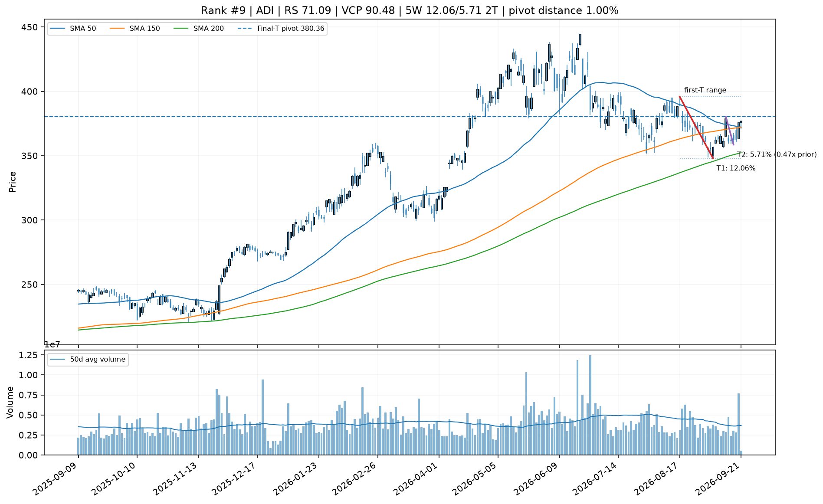
Task: Click the 0.00 volume tick label
Action: (28, 455)
